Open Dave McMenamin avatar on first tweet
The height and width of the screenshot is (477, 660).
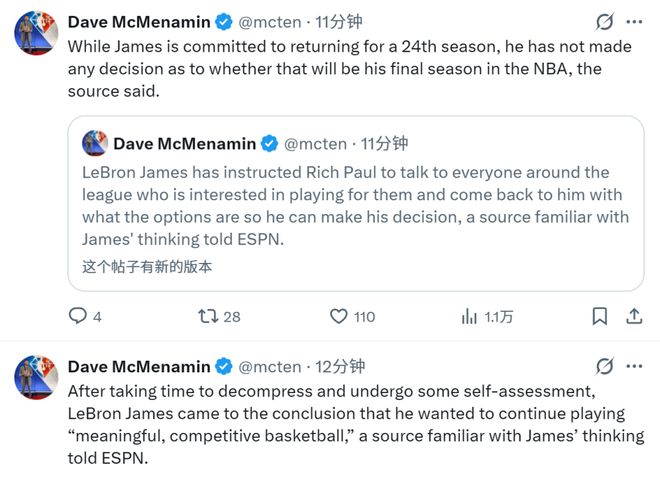point(36,33)
